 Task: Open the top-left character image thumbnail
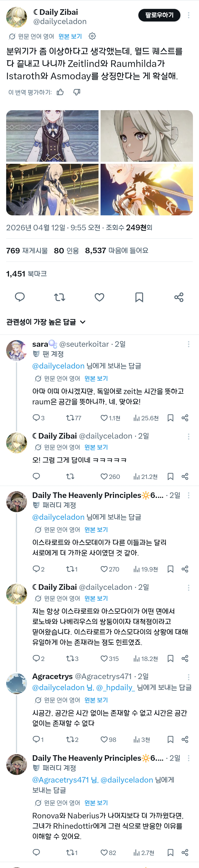click(52, 136)
